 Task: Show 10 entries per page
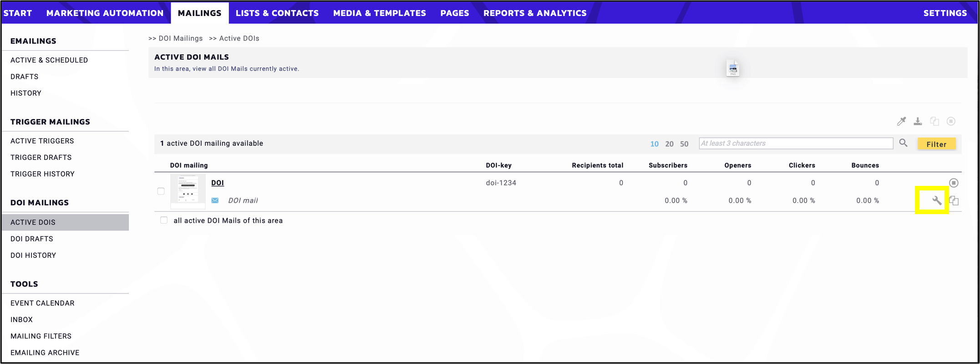click(x=655, y=144)
